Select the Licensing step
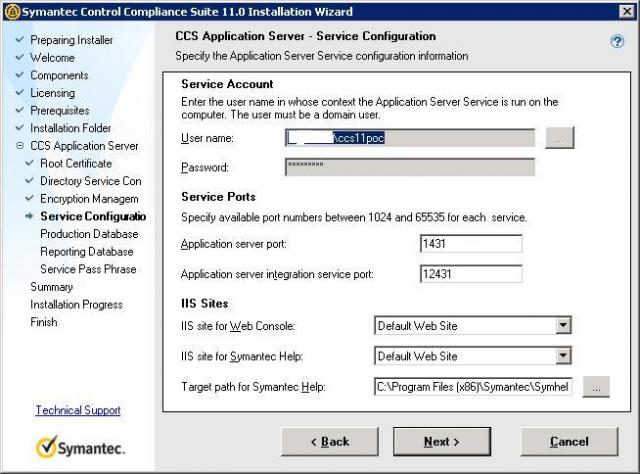 tap(52, 93)
